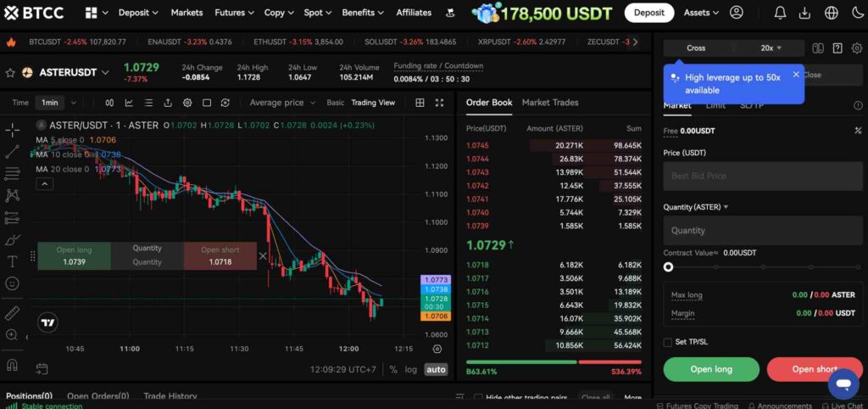Open the Affiliates page
868x409 pixels.
point(414,12)
